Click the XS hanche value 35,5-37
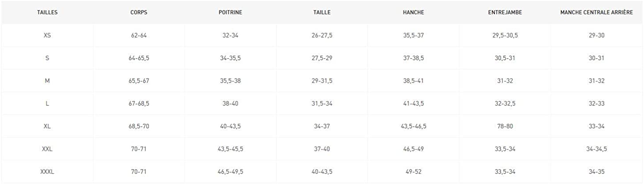Screen dimensions: 644x184 (x=413, y=35)
